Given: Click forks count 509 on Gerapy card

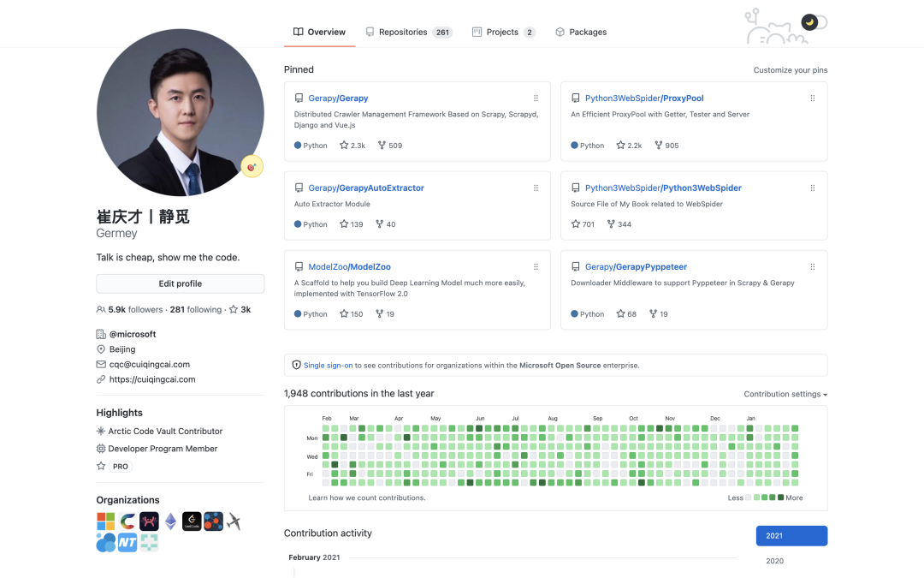Looking at the screenshot, I should [390, 146].
